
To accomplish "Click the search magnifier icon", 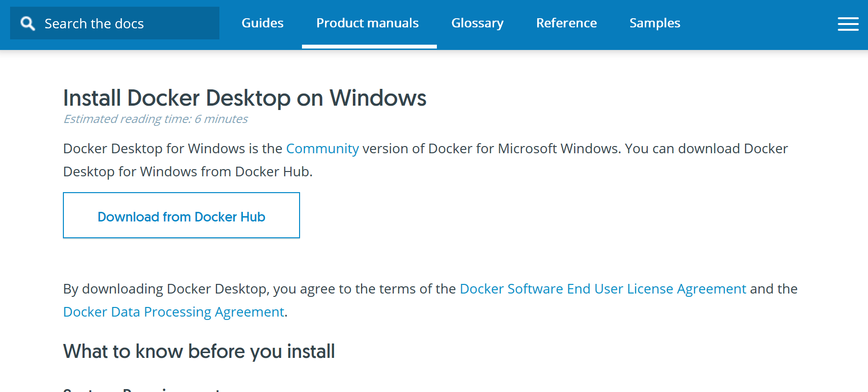I will pos(28,24).
